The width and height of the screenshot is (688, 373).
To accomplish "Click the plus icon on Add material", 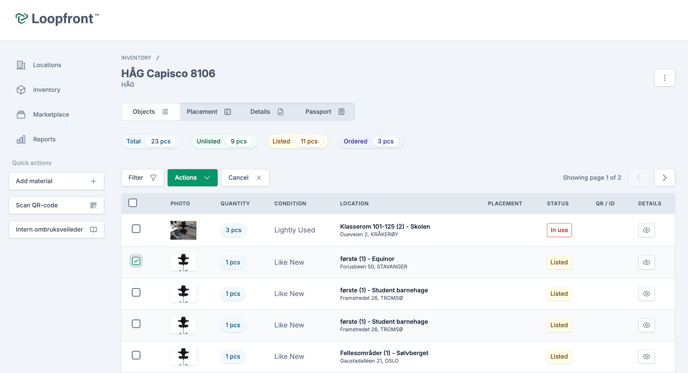I will tap(93, 181).
